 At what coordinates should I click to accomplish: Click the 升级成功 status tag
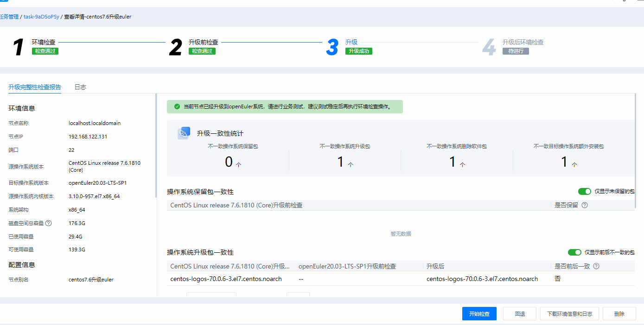[359, 51]
